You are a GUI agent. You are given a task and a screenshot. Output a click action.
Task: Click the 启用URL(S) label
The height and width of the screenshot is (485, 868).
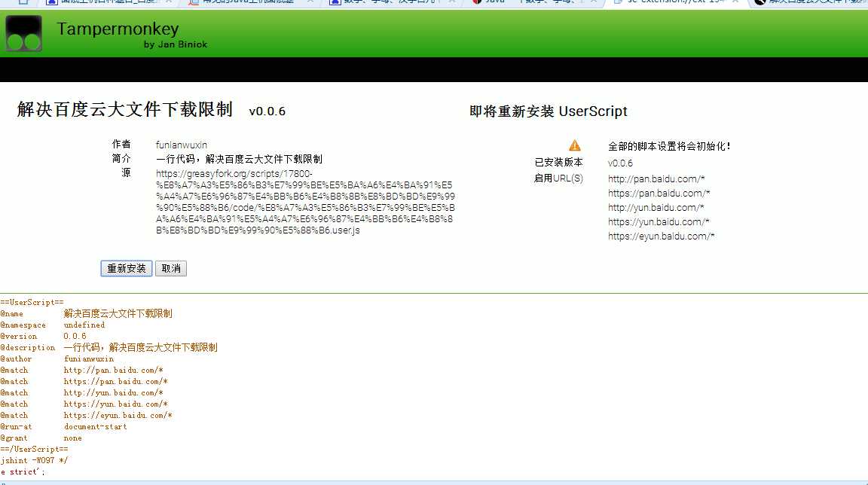(x=558, y=178)
